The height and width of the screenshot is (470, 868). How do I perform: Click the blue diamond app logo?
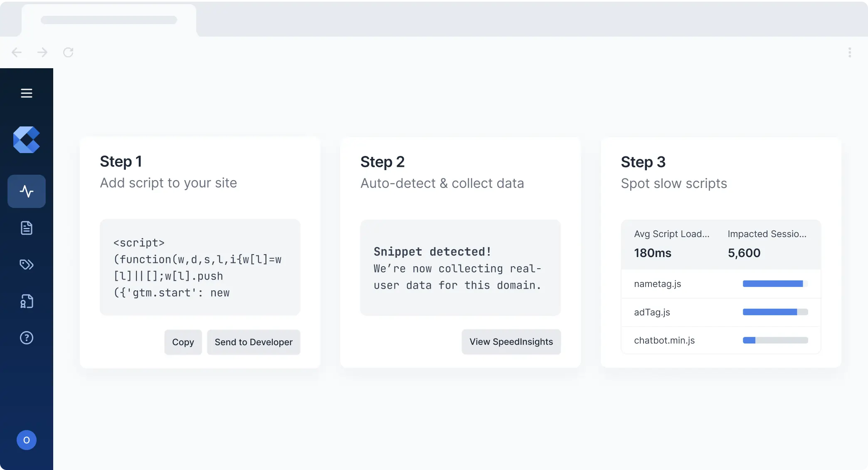click(27, 140)
